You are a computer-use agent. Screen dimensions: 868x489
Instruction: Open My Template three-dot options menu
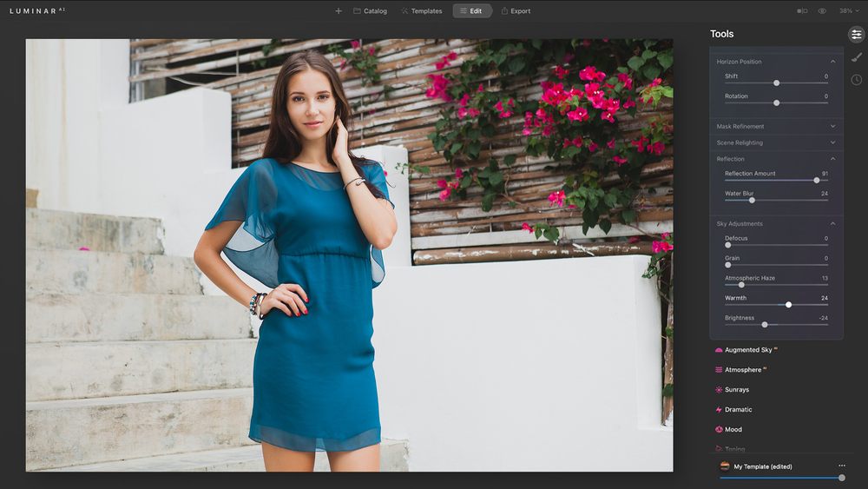click(x=841, y=466)
